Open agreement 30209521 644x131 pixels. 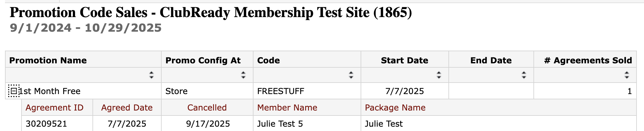click(x=46, y=124)
